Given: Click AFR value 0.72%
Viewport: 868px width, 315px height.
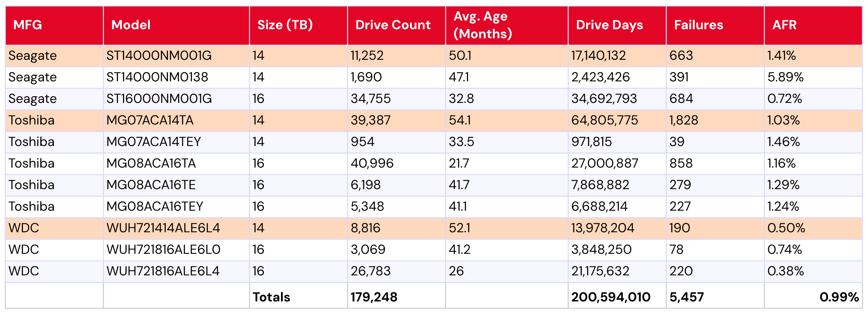Looking at the screenshot, I should tap(785, 99).
